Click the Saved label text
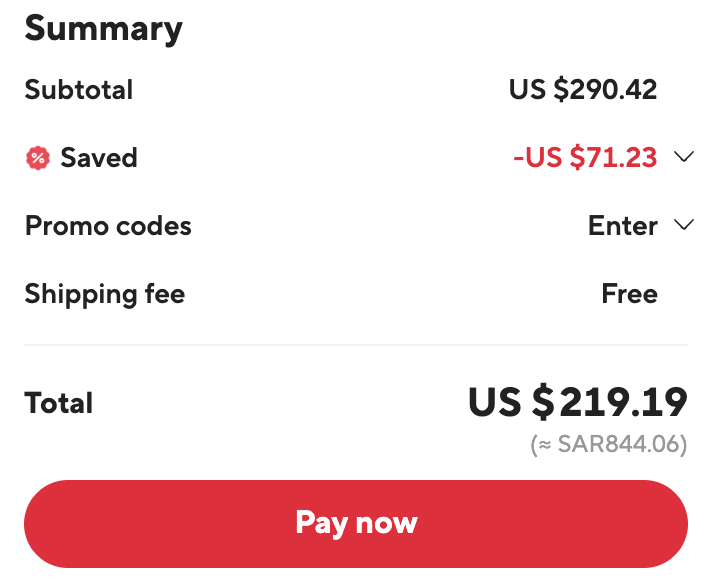Viewport: 722px width, 586px height. [x=99, y=158]
